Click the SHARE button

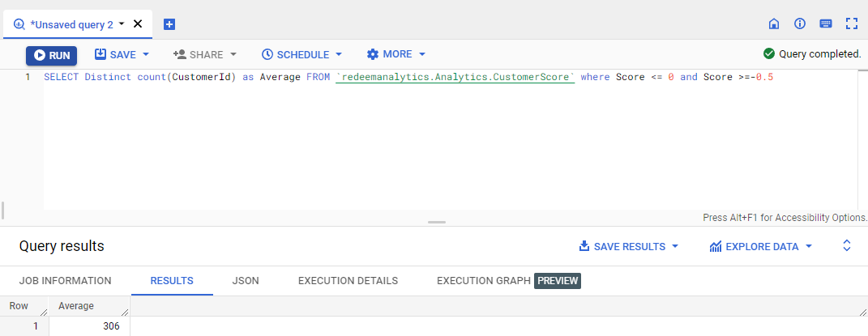[199, 55]
